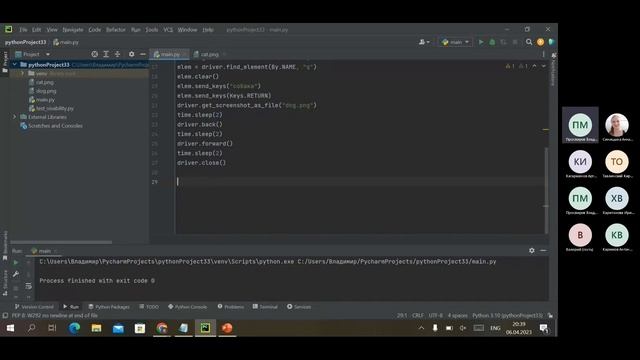Select participant avatar labeled ХВ
Screen dimensions: 640x360
point(617,198)
